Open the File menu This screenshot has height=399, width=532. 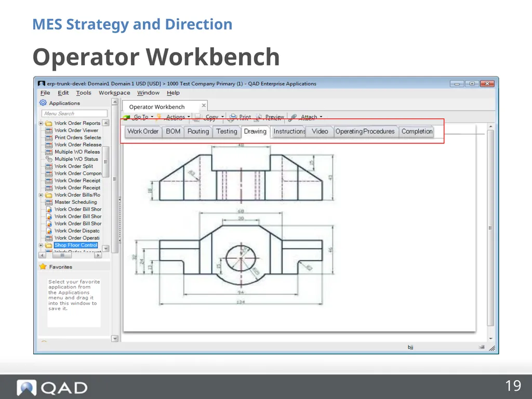(x=45, y=92)
